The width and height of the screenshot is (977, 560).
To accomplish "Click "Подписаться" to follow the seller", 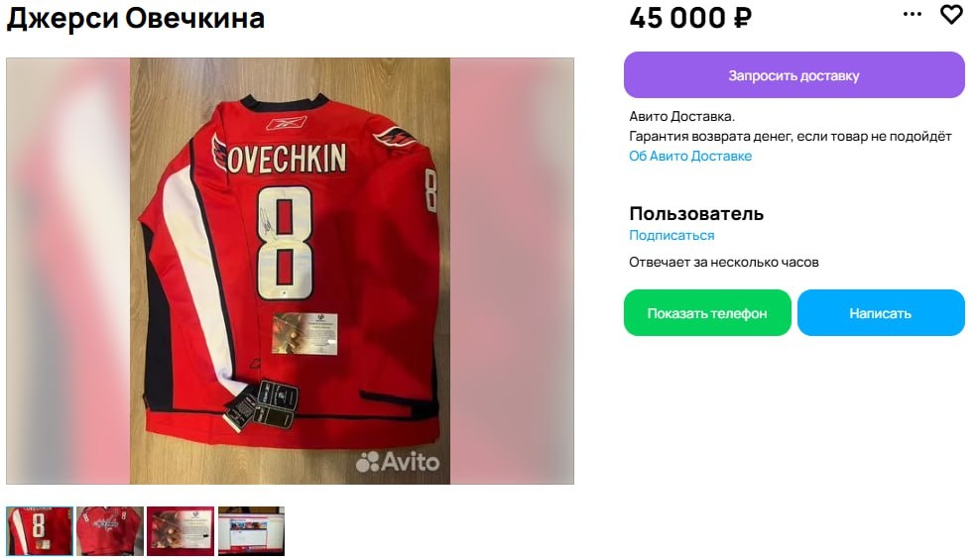I will pos(672,236).
